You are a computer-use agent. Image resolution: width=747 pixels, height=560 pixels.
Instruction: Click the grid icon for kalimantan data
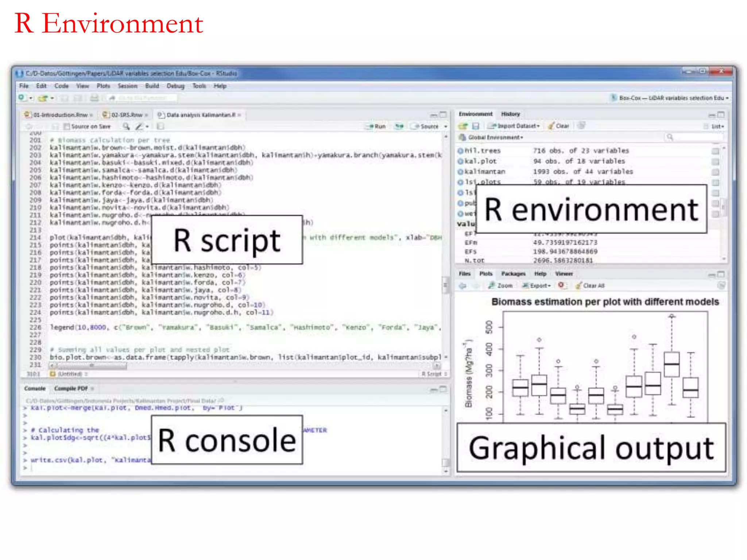(x=715, y=172)
